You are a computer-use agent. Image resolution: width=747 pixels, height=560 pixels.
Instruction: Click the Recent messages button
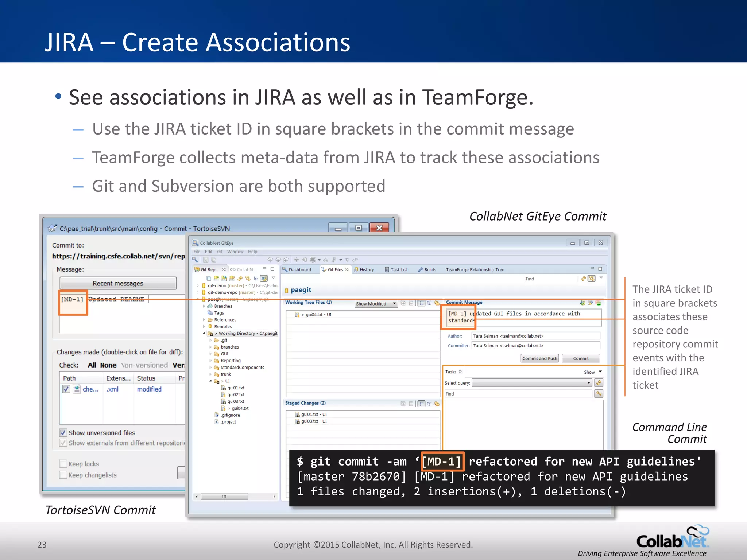(x=118, y=283)
